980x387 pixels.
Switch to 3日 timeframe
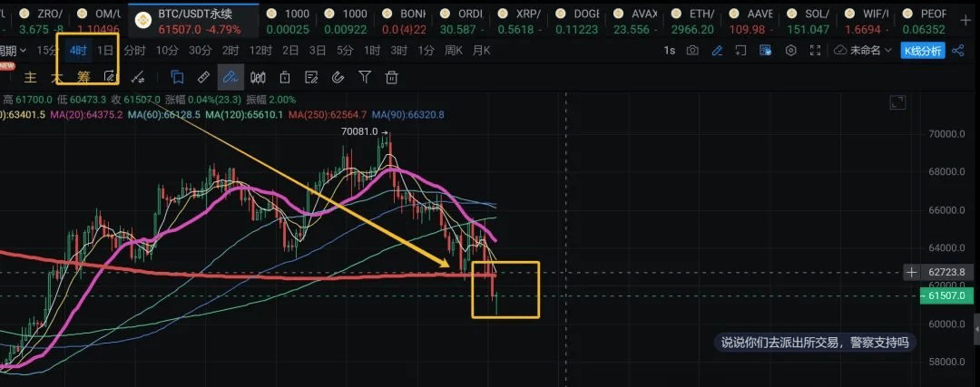[318, 51]
